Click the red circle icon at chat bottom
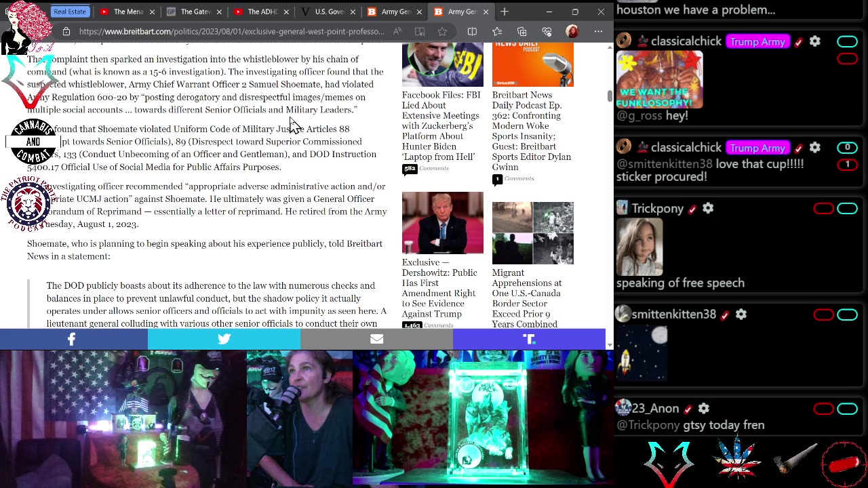 (x=844, y=464)
